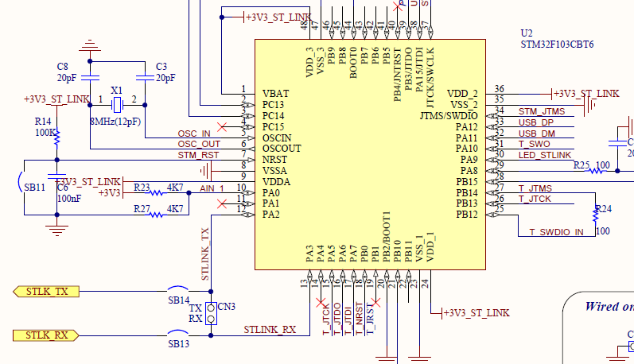Click the T_SWDIO_IN net label
Screen dimensions: 634x364
[557, 232]
